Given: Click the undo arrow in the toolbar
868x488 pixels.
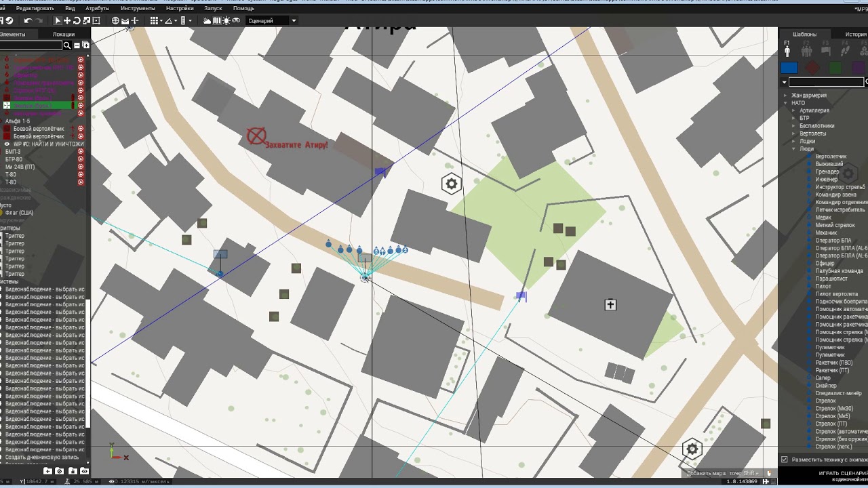Looking at the screenshot, I should pyautogui.click(x=28, y=21).
